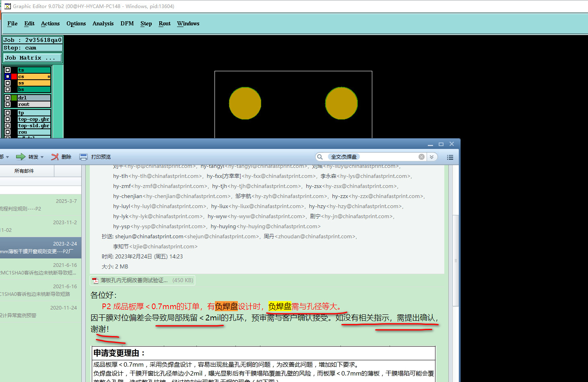This screenshot has width=588, height=382.
Task: Click the Print Preview (打印预览) printer icon
Action: pyautogui.click(x=83, y=157)
